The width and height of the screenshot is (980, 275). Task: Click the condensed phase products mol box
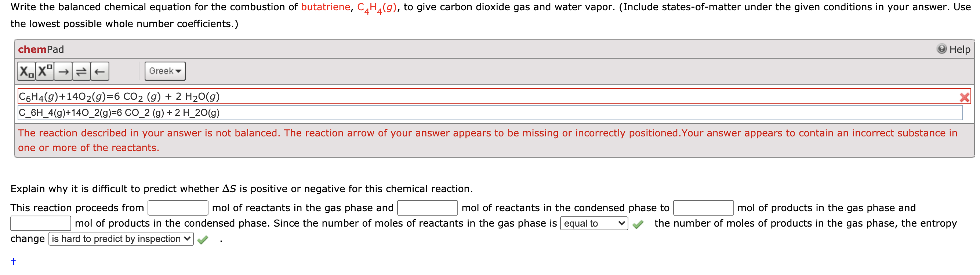[x=39, y=223]
